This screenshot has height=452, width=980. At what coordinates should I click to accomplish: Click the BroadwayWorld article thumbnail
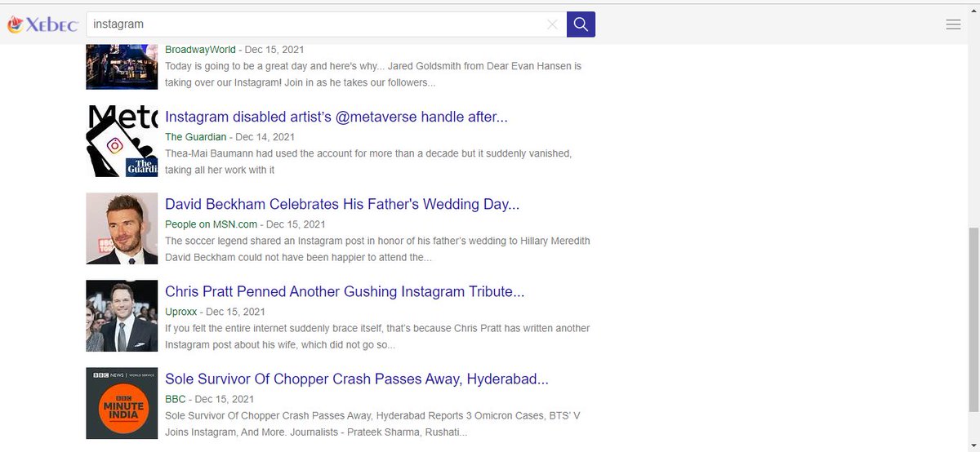coord(122,69)
